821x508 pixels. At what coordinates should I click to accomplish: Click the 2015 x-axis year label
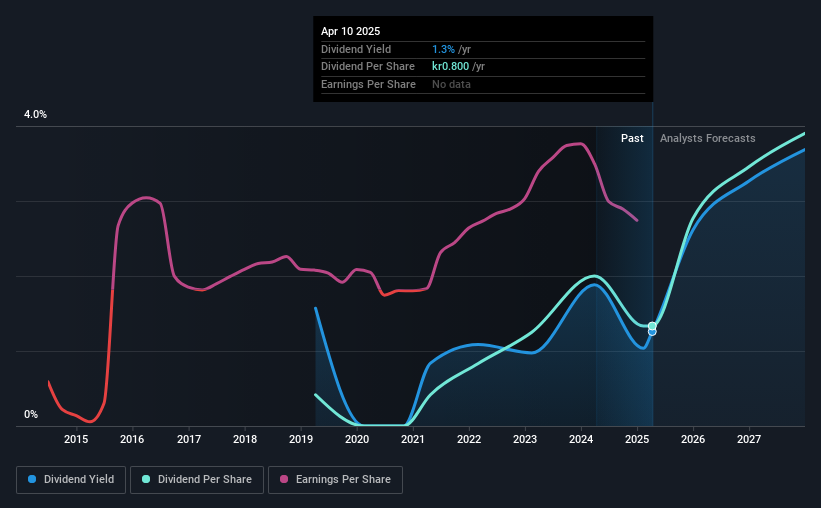[x=76, y=439]
